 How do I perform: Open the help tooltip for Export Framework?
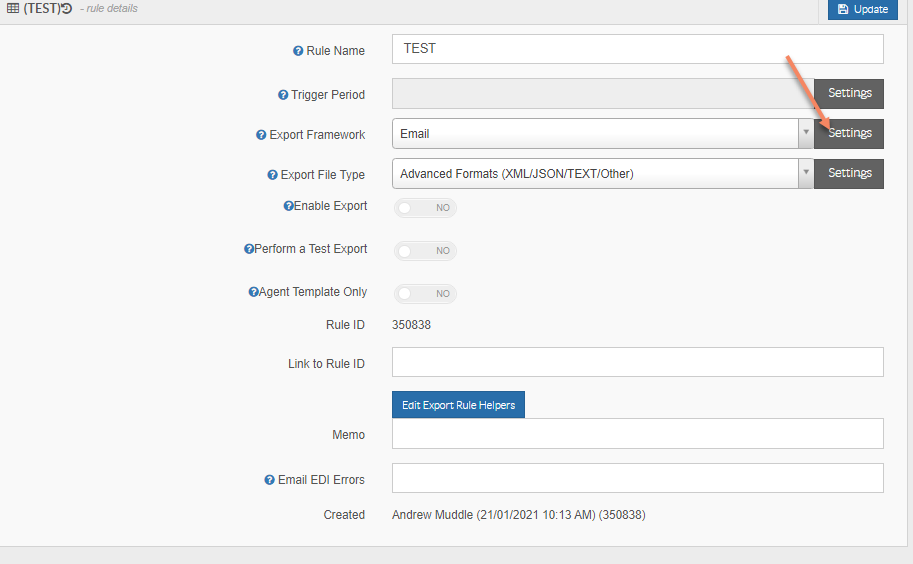[x=261, y=135]
